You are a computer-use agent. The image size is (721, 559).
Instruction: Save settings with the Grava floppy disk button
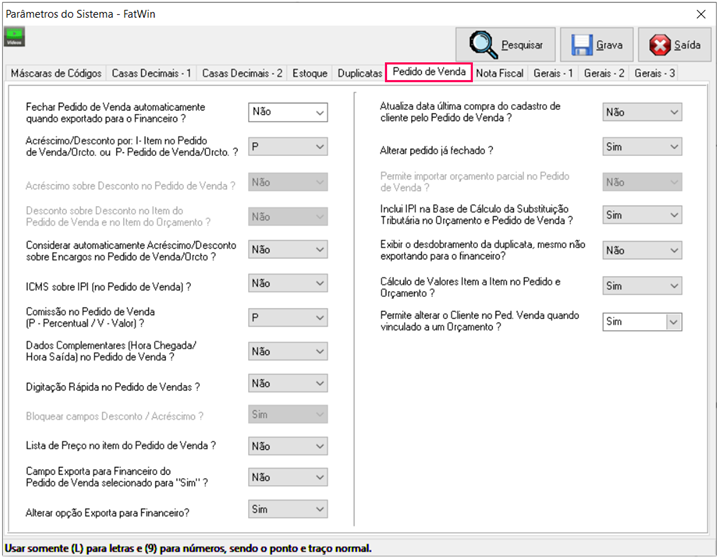597,45
